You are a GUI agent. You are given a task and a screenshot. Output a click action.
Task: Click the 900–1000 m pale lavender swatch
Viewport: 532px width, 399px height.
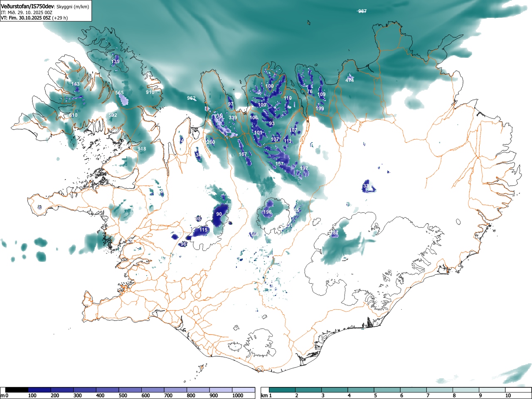click(x=221, y=390)
